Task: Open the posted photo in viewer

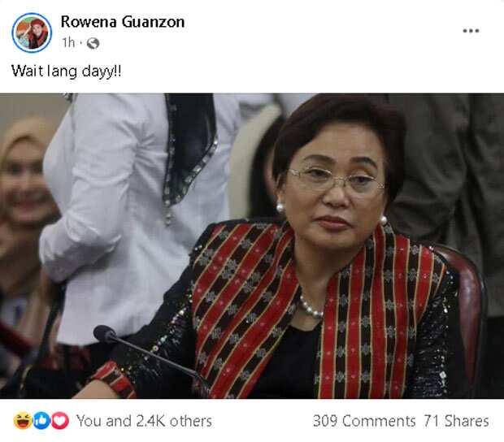Action: tap(252, 246)
